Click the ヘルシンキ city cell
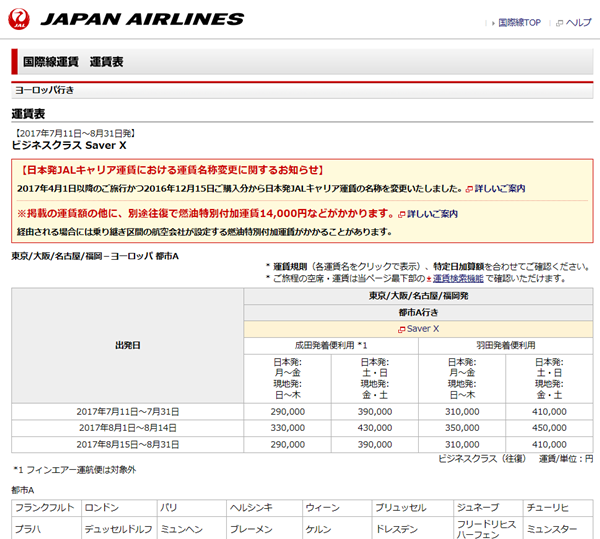600x539 pixels. [x=264, y=508]
